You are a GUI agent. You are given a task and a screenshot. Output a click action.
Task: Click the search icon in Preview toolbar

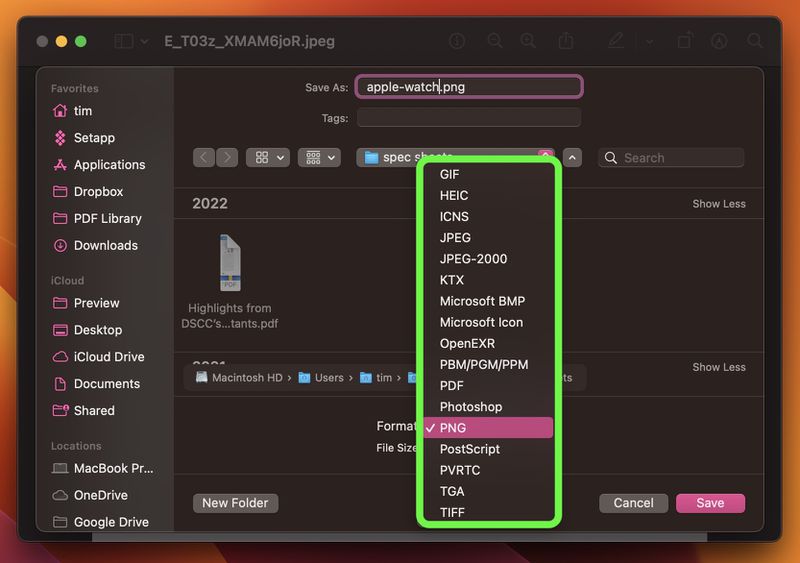click(755, 41)
